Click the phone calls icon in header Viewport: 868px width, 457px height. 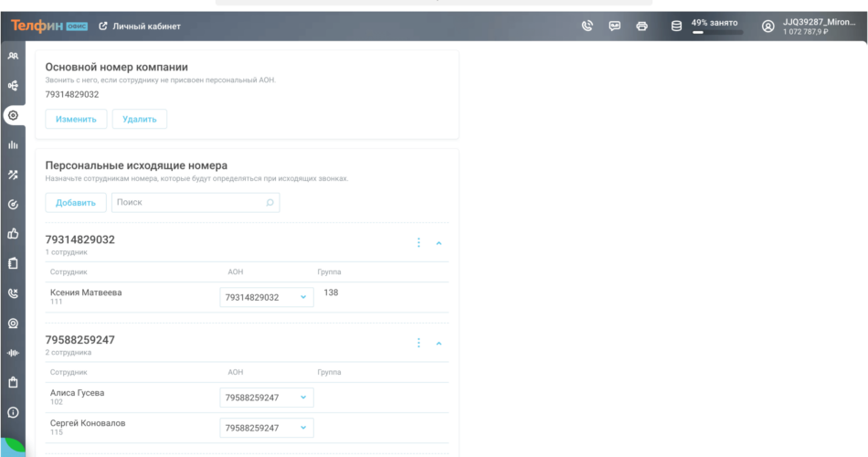(587, 26)
